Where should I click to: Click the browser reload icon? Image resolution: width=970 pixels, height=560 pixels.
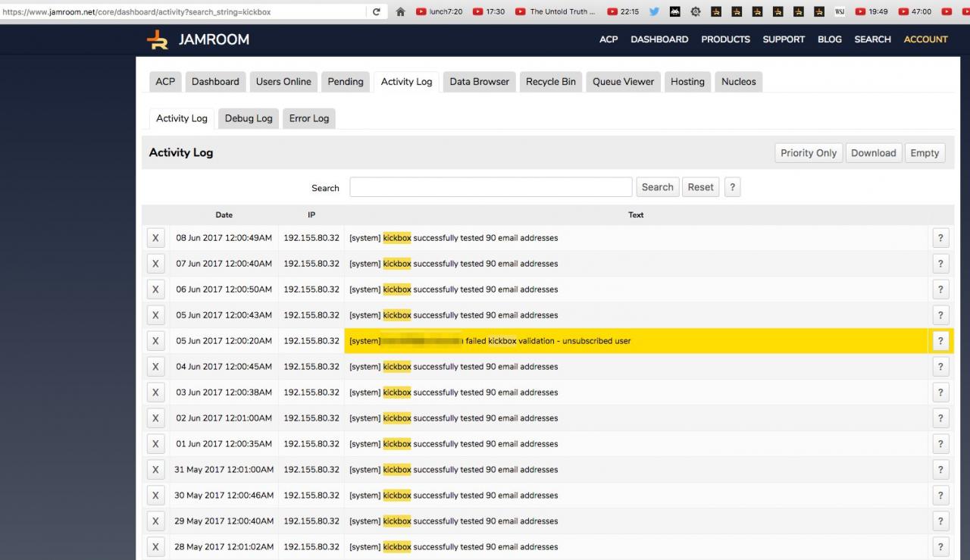pos(377,12)
